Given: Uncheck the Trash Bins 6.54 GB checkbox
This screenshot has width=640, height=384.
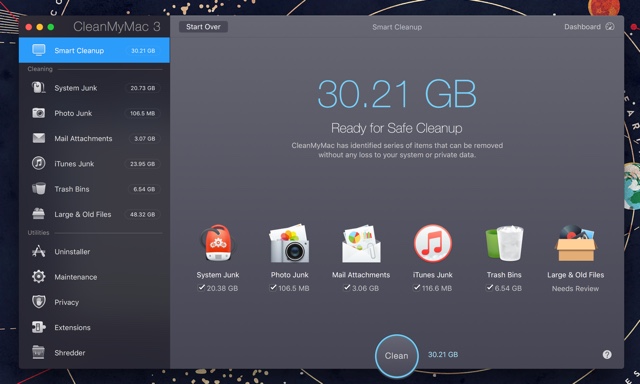Looking at the screenshot, I should click(x=489, y=288).
